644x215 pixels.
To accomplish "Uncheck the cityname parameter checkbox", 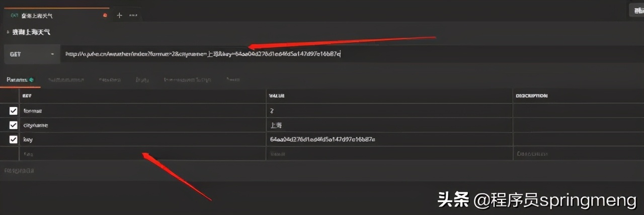I will [x=14, y=125].
